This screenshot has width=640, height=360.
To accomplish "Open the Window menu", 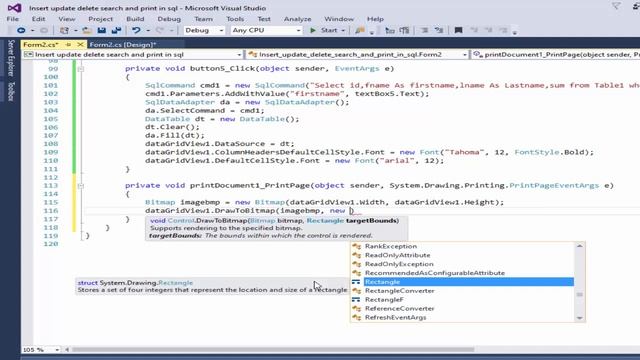I will click(x=339, y=19).
